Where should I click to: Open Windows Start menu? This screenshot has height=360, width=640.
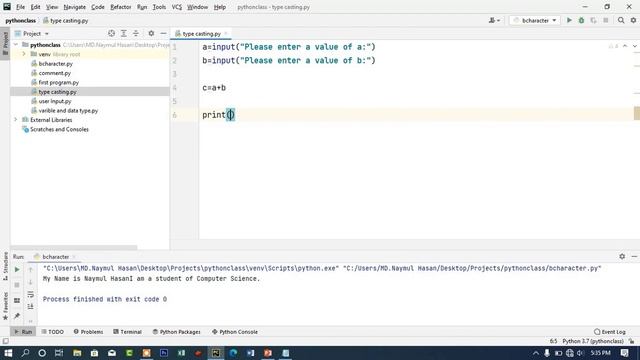(8, 353)
